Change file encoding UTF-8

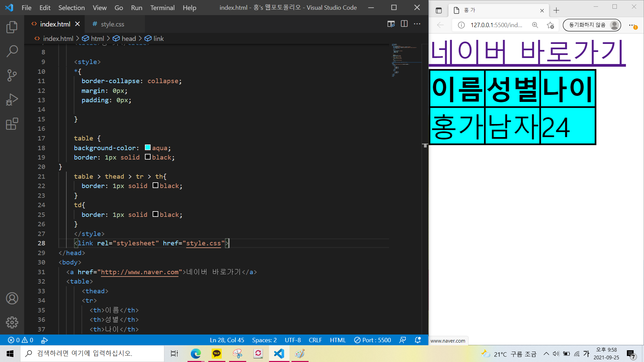pyautogui.click(x=293, y=340)
